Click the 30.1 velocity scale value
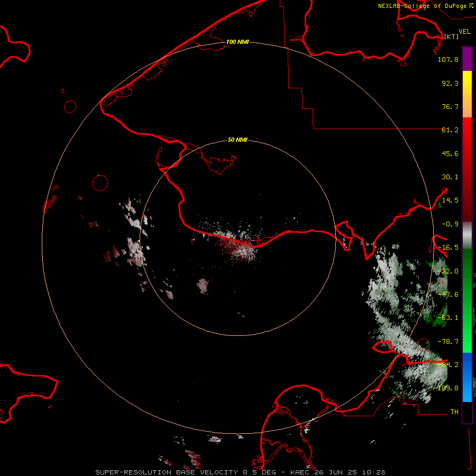 click(x=450, y=177)
